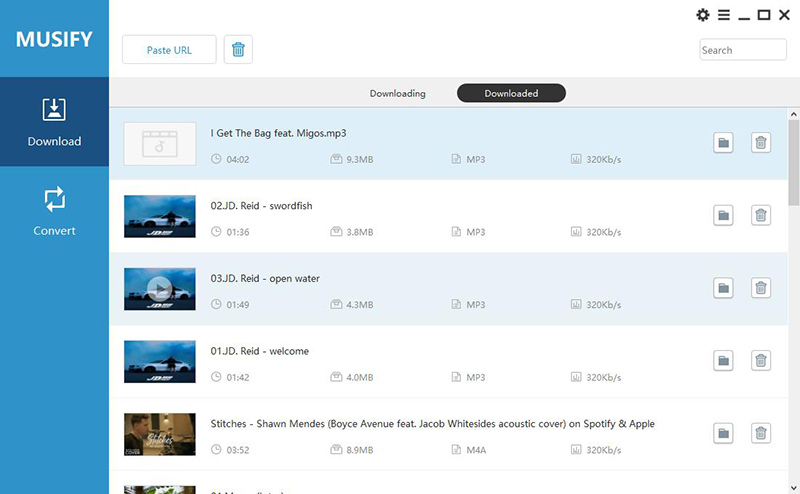Open the Convert section in the sidebar
This screenshot has width=800, height=494.
pyautogui.click(x=54, y=211)
